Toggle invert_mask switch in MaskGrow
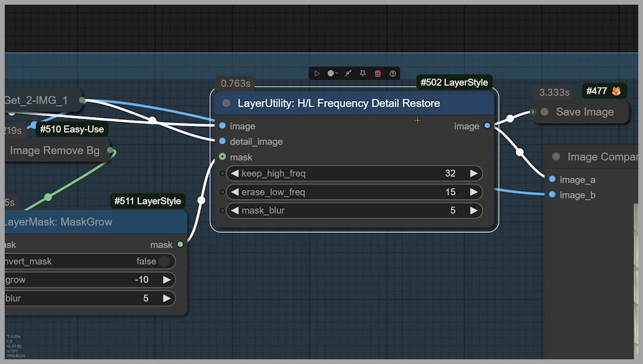643x364 pixels. tap(163, 261)
